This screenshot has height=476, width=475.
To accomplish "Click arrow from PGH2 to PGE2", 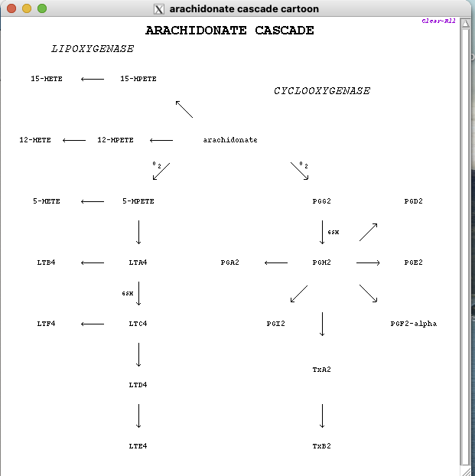I will (x=368, y=262).
